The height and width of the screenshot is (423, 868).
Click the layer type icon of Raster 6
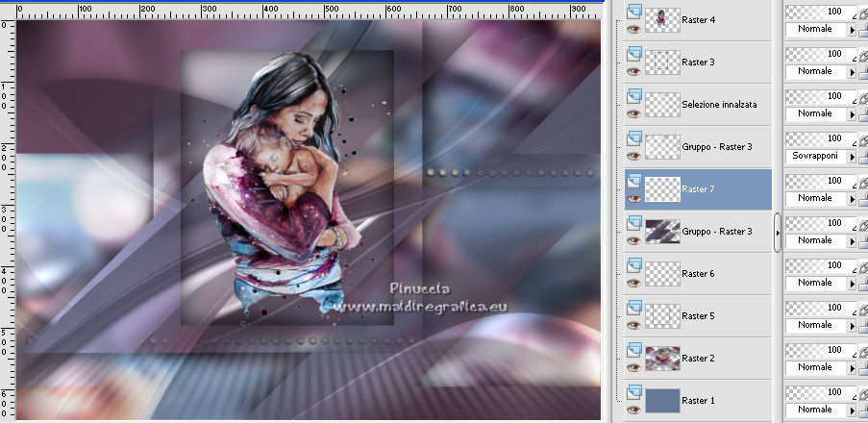coord(634,265)
